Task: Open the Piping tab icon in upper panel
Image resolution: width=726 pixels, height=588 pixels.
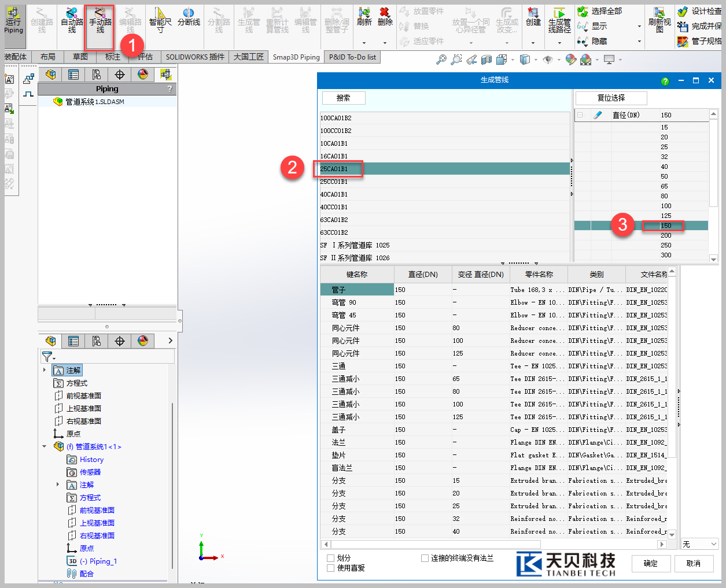Action: pos(166,75)
